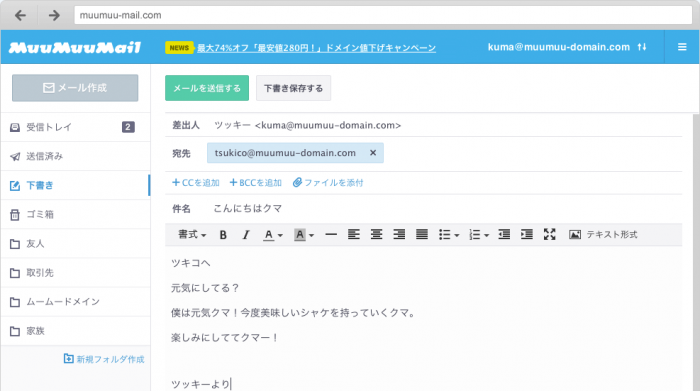The height and width of the screenshot is (391, 700).
Task: Add a CC field via CCを追加
Action: (196, 183)
